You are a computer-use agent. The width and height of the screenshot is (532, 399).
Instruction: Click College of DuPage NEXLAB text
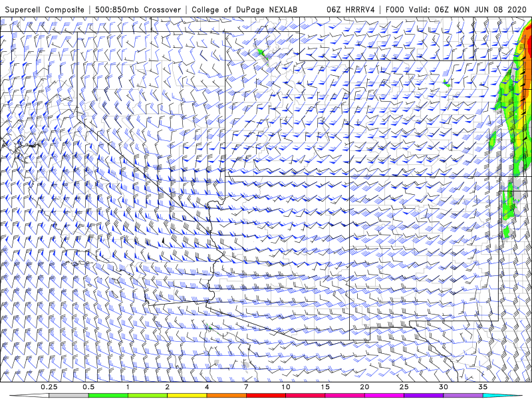244,10
